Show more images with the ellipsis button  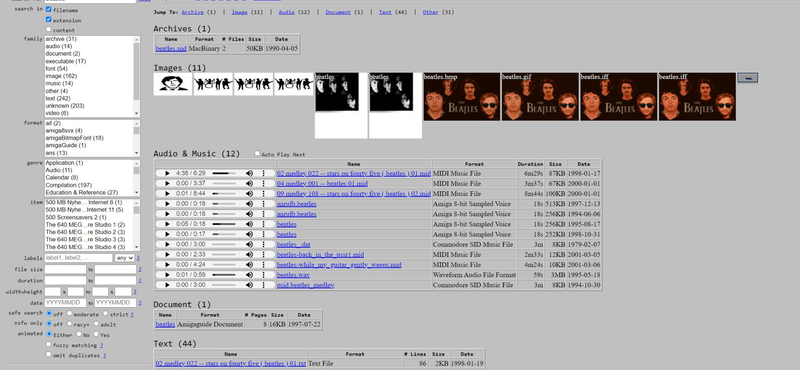[x=748, y=78]
